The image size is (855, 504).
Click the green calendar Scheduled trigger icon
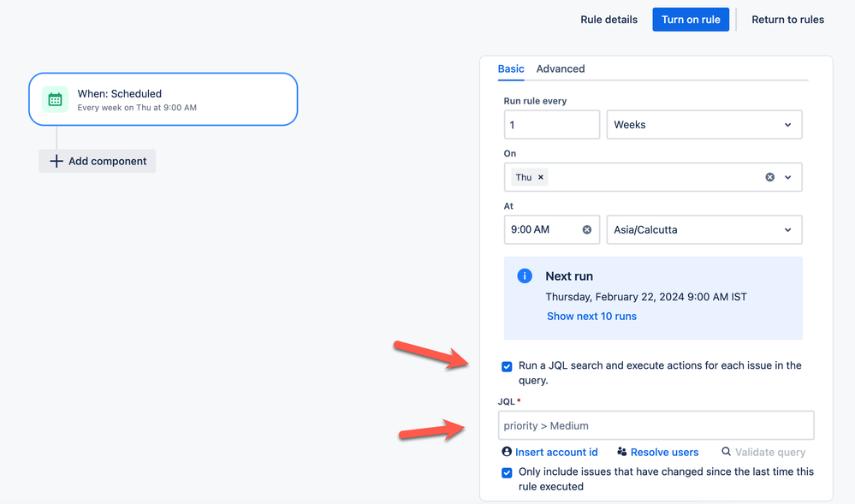pos(55,99)
